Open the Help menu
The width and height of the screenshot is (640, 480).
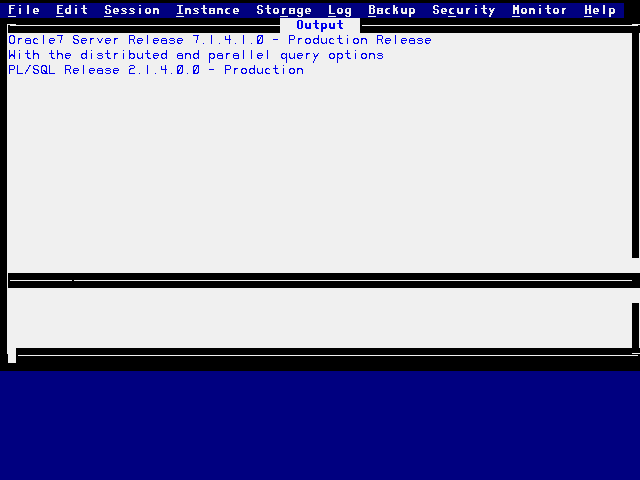click(x=600, y=10)
